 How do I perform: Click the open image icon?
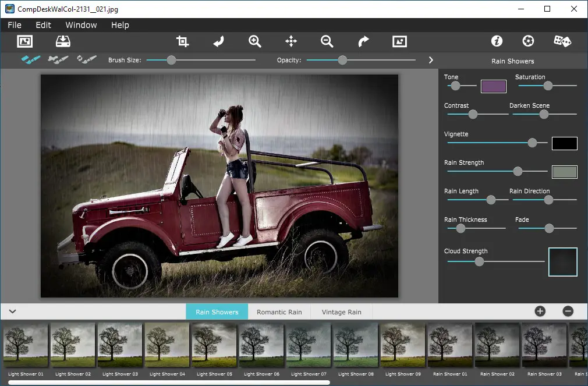click(25, 41)
